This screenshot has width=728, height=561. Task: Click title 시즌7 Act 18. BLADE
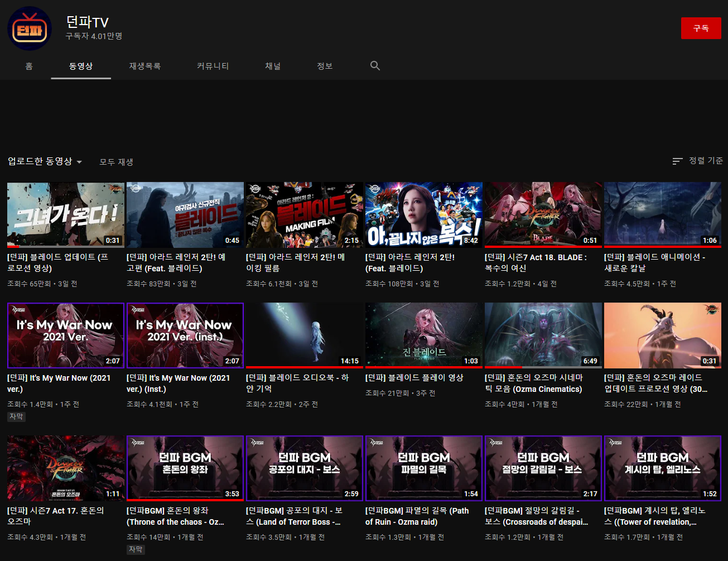[x=536, y=263]
